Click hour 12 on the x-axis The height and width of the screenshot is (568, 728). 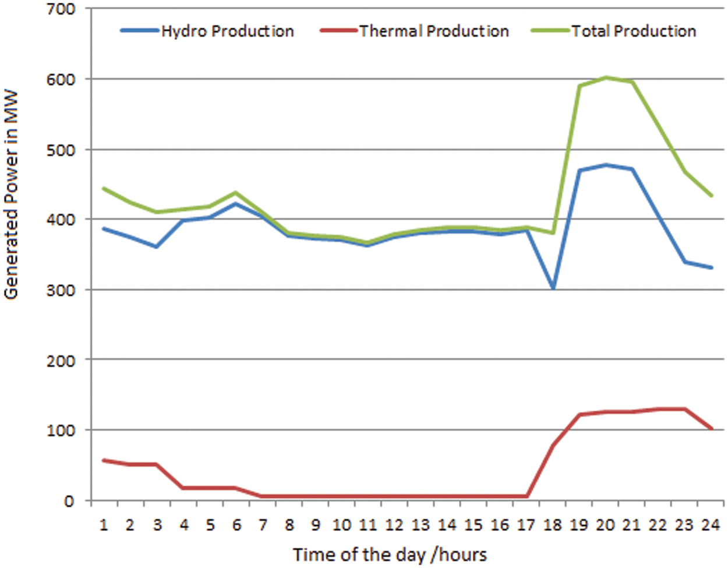pyautogui.click(x=394, y=525)
